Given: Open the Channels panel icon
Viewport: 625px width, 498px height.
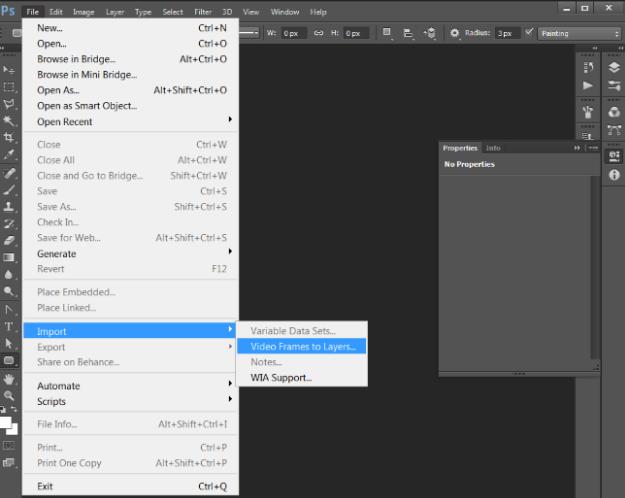Looking at the screenshot, I should pyautogui.click(x=614, y=112).
